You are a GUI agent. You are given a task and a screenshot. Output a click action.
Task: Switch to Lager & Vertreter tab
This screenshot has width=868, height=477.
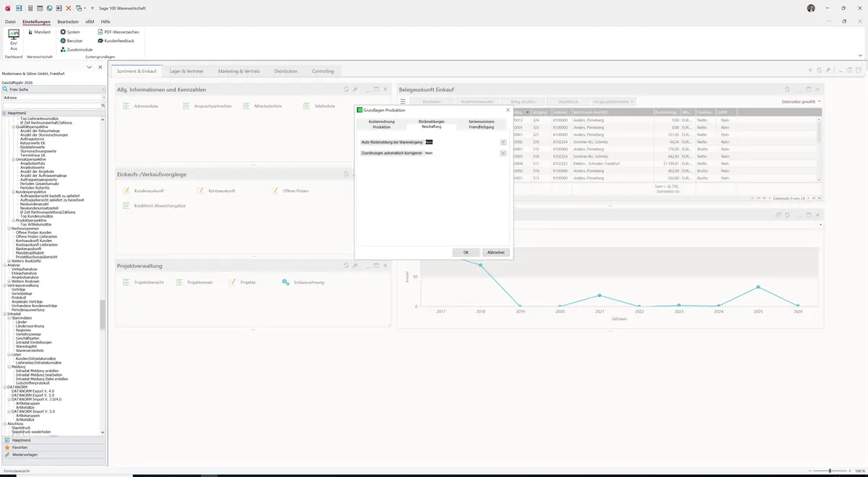click(187, 72)
